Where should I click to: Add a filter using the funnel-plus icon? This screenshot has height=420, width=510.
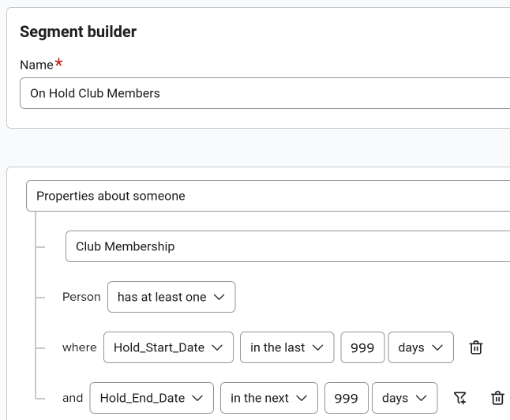tap(460, 398)
